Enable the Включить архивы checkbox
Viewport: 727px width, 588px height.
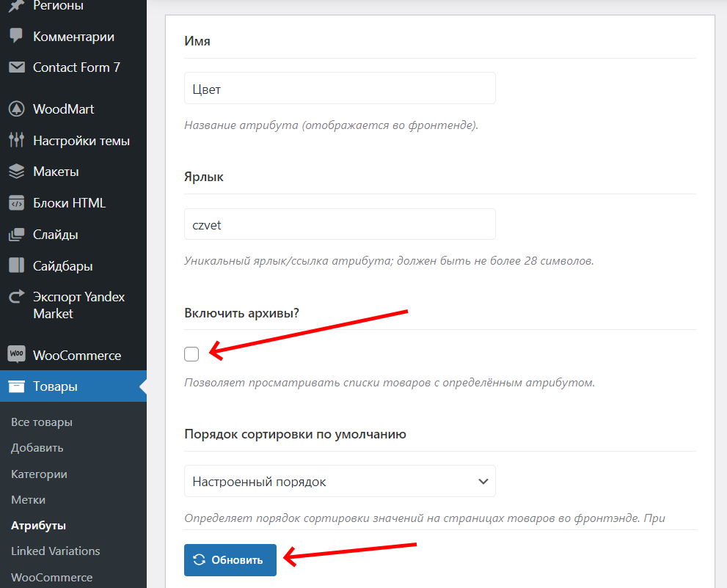tap(191, 353)
